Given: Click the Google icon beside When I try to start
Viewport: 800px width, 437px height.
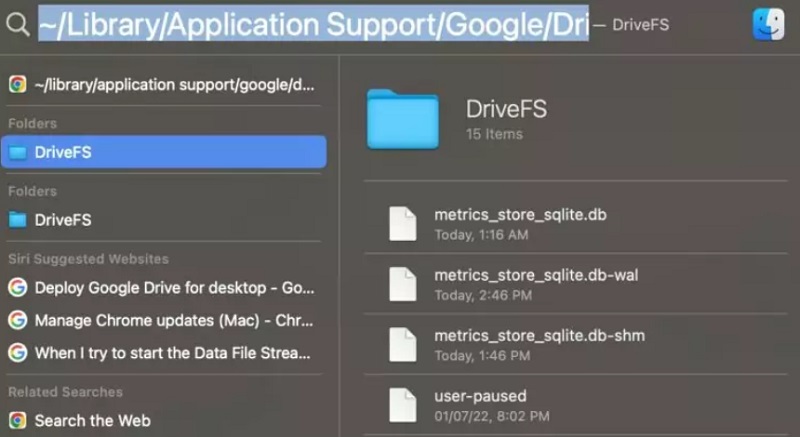Looking at the screenshot, I should (x=17, y=353).
